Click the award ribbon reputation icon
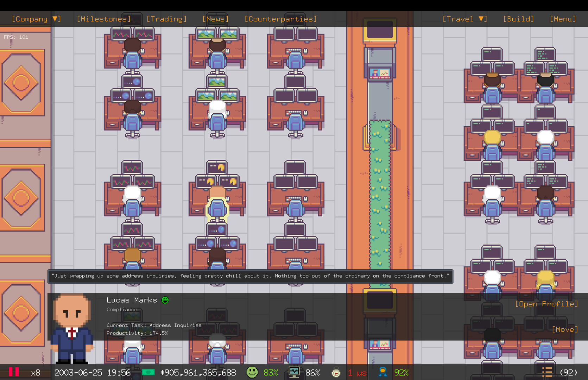Viewport: 588px width, 380px height. 382,372
